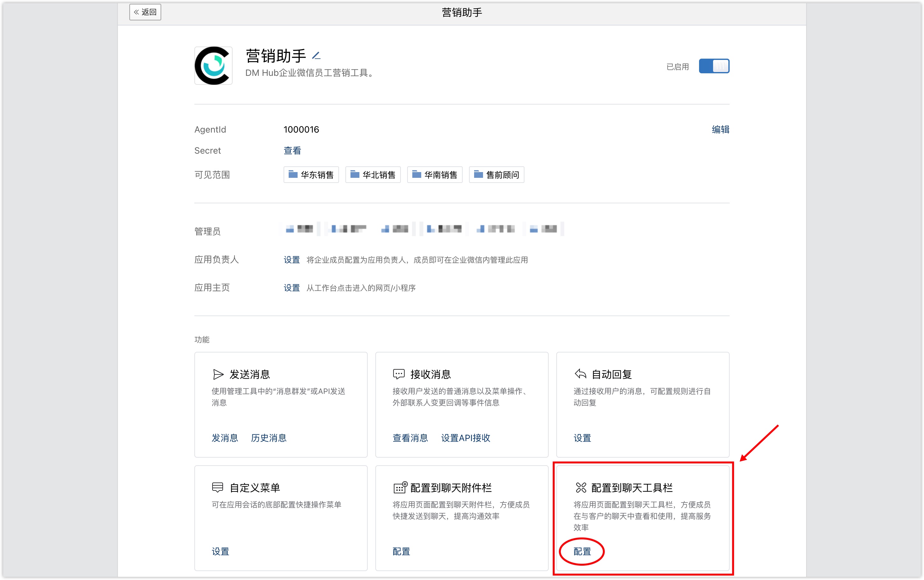Click the 自定义菜单 card title

coord(255,488)
